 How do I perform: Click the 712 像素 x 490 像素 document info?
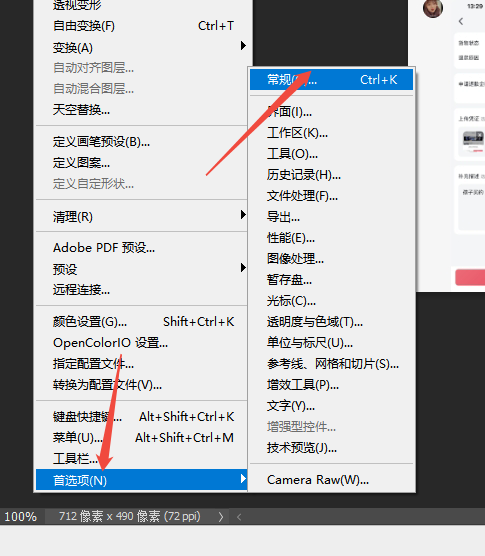(130, 516)
